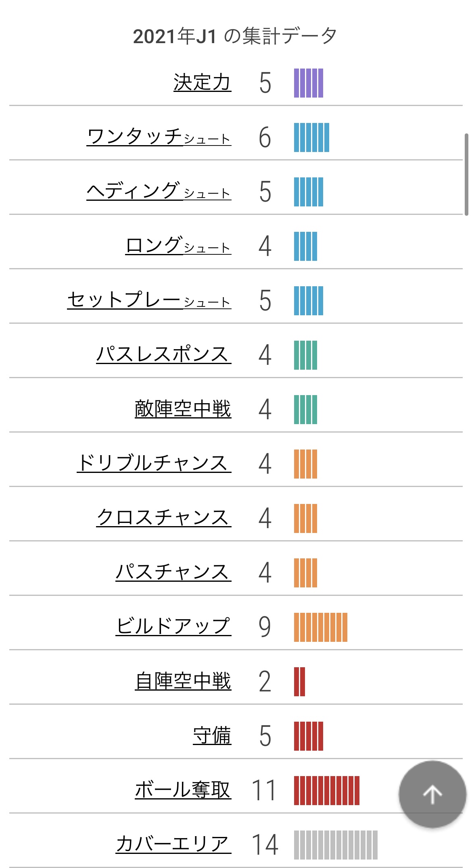Click the orange ビルドアップ rating bar
472x868 pixels.
321,627
